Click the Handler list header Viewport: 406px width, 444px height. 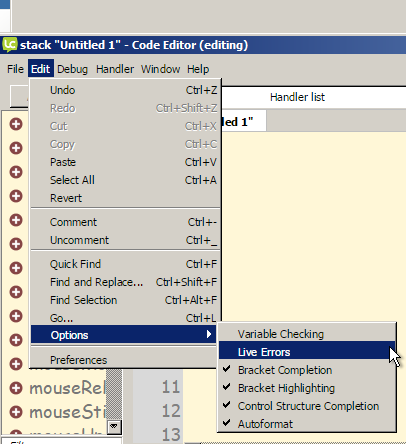(x=297, y=97)
